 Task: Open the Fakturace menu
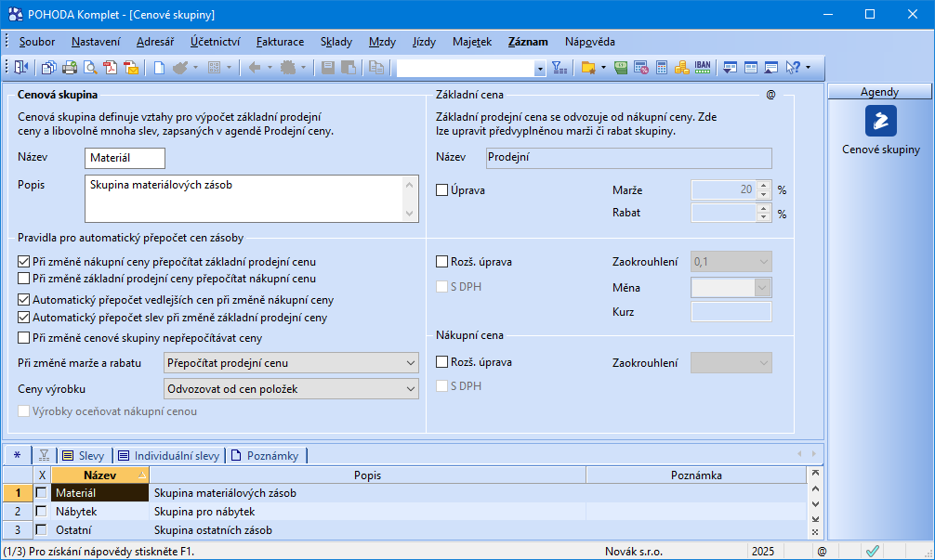281,42
